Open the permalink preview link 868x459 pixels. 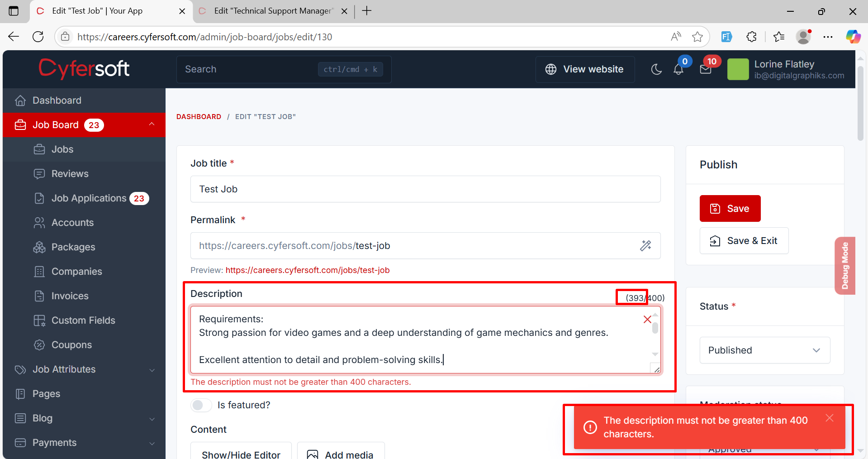click(x=307, y=270)
